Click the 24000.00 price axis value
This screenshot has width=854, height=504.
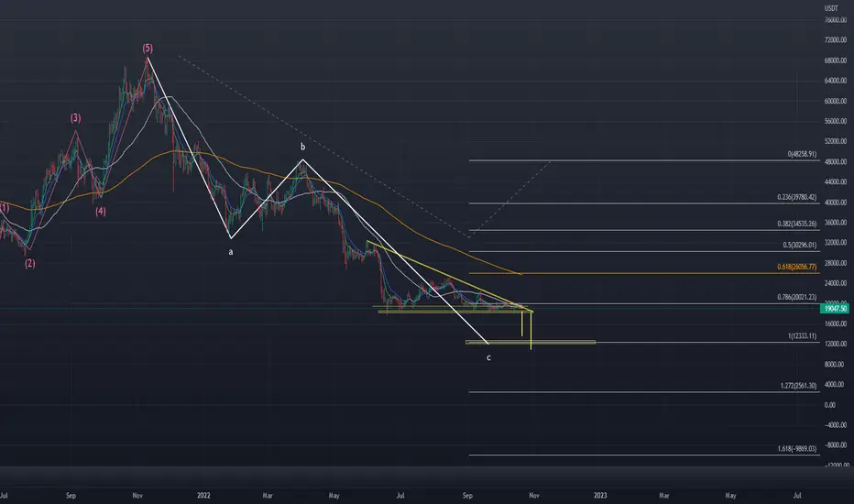click(x=836, y=283)
